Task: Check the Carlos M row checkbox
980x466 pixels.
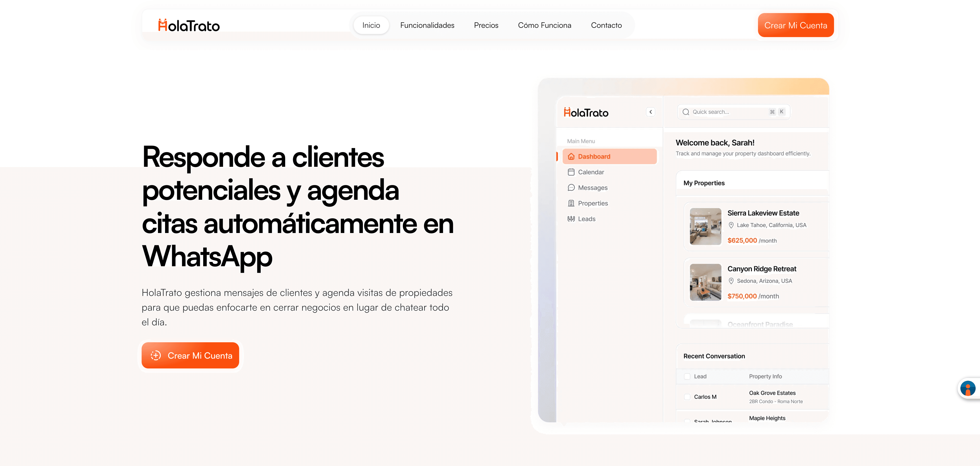Action: point(687,397)
